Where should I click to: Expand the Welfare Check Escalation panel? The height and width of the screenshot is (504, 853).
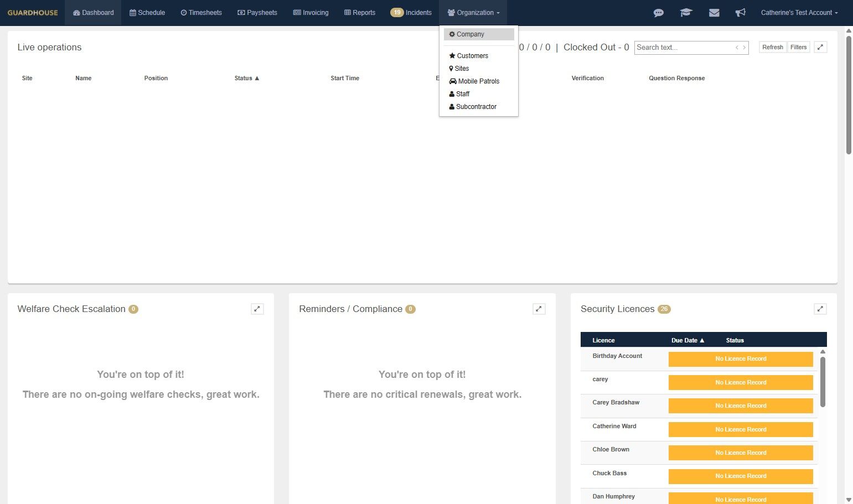257,309
